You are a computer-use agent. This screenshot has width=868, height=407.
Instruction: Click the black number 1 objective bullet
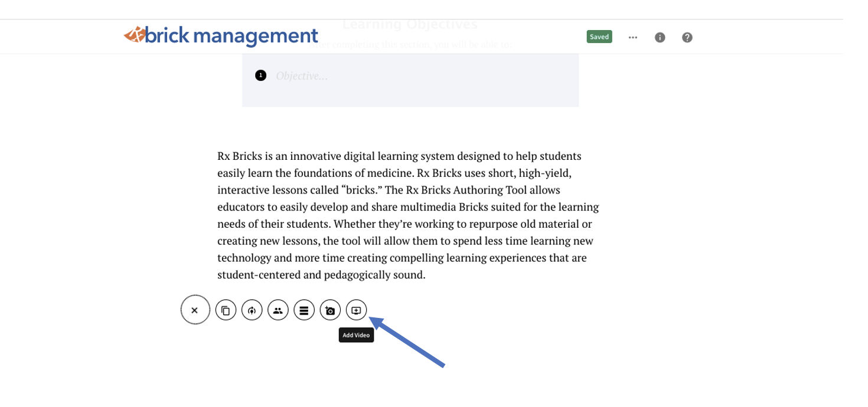click(260, 76)
